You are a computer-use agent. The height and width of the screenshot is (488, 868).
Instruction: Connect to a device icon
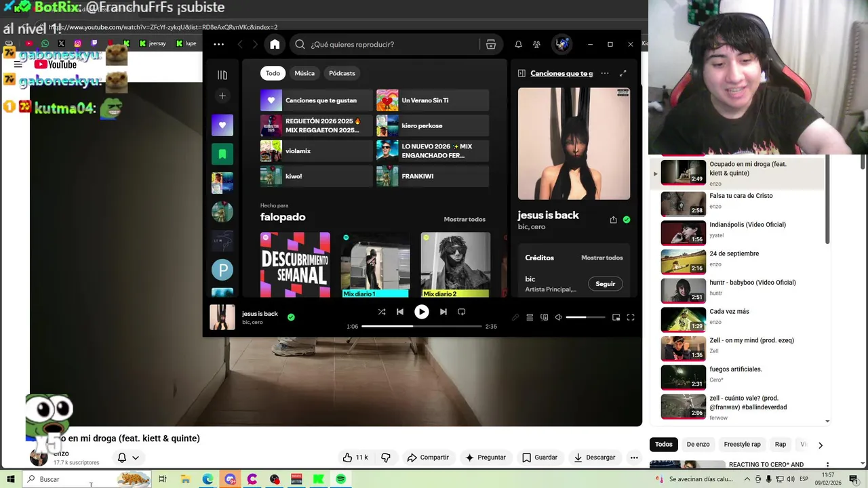[x=544, y=317]
